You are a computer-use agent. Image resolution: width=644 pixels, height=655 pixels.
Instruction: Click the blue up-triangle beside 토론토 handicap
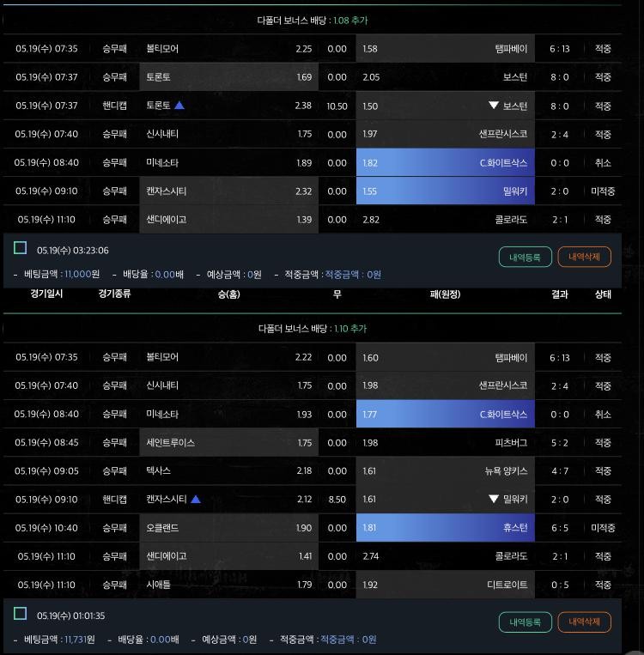[179, 106]
